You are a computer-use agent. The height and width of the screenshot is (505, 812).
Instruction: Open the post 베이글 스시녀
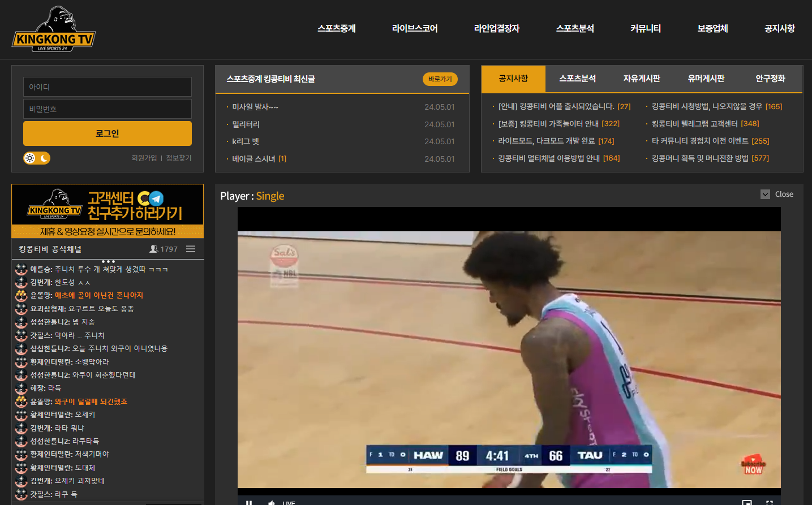click(254, 159)
